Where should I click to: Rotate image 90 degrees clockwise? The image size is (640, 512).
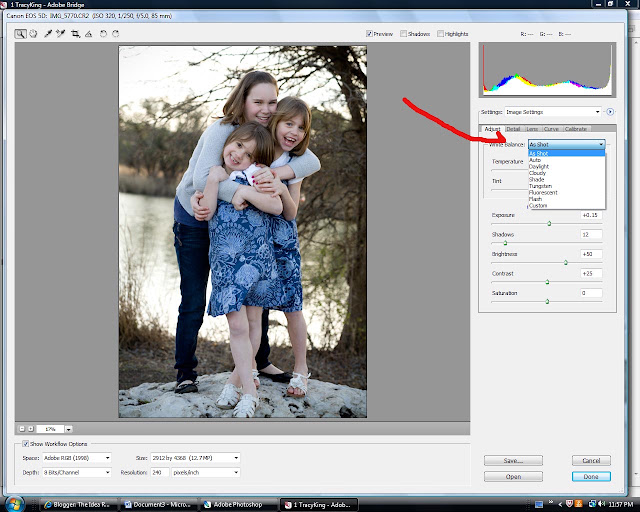point(116,34)
